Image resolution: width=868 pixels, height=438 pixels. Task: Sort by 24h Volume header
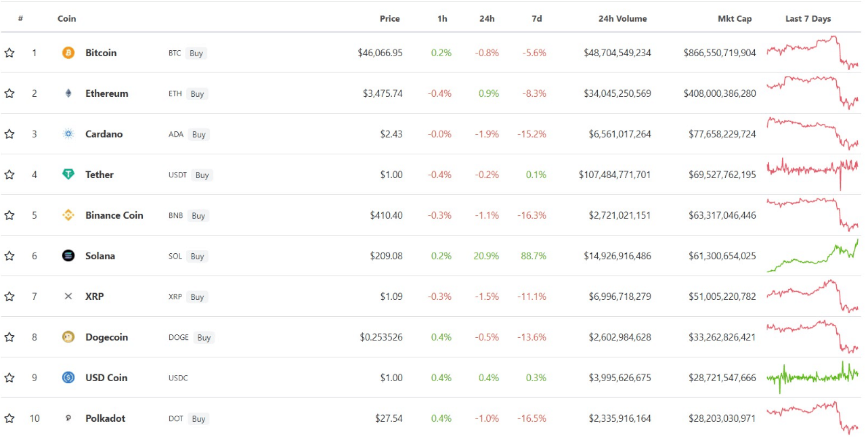[622, 18]
